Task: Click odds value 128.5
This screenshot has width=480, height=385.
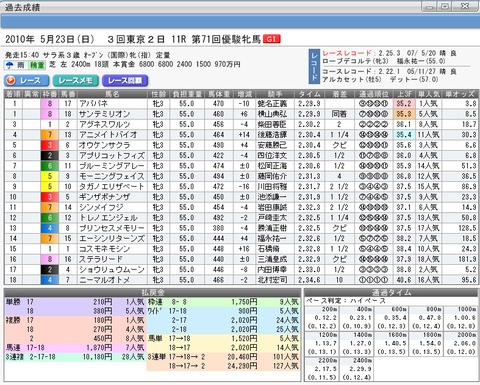Action: coord(467,228)
